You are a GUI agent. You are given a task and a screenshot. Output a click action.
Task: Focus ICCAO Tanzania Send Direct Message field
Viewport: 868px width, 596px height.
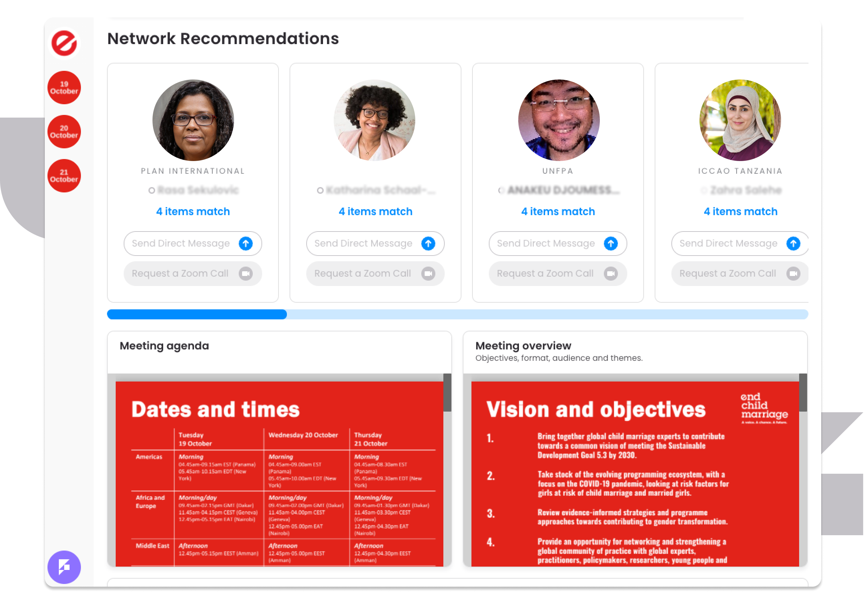(x=740, y=244)
